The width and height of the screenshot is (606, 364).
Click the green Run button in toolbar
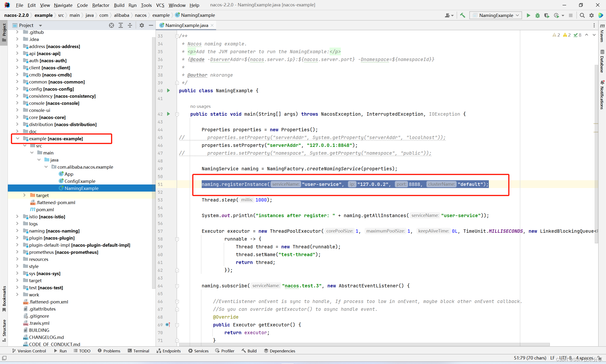coord(528,15)
